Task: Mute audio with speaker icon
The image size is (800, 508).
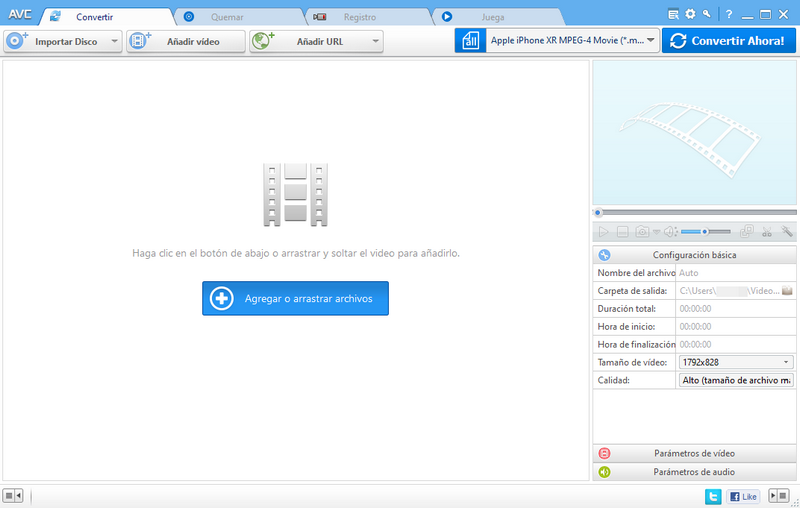Action: click(670, 232)
